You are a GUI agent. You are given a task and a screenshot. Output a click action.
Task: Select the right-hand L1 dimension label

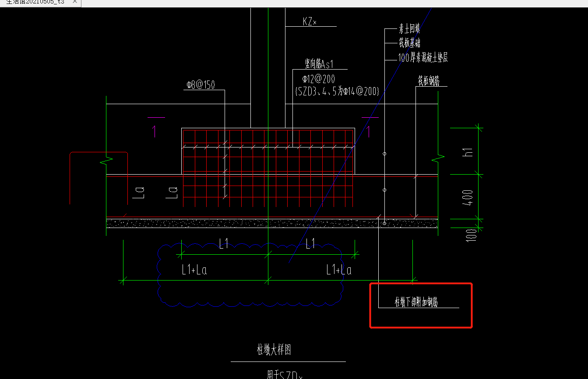310,243
